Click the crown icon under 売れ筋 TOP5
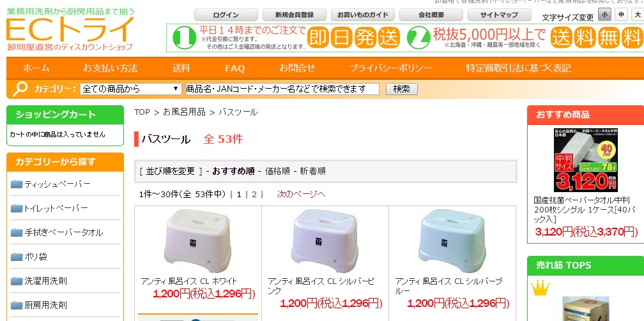Screen dimensions: 644x321 pyautogui.click(x=540, y=288)
